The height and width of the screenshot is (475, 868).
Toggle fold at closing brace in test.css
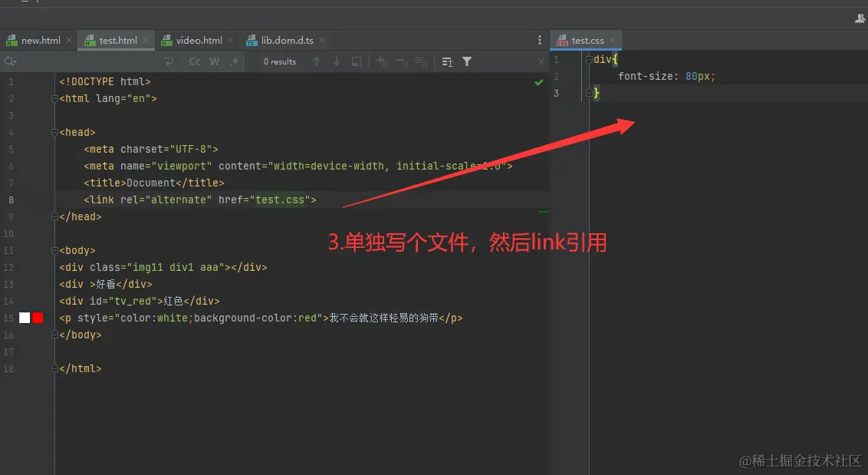pyautogui.click(x=589, y=93)
